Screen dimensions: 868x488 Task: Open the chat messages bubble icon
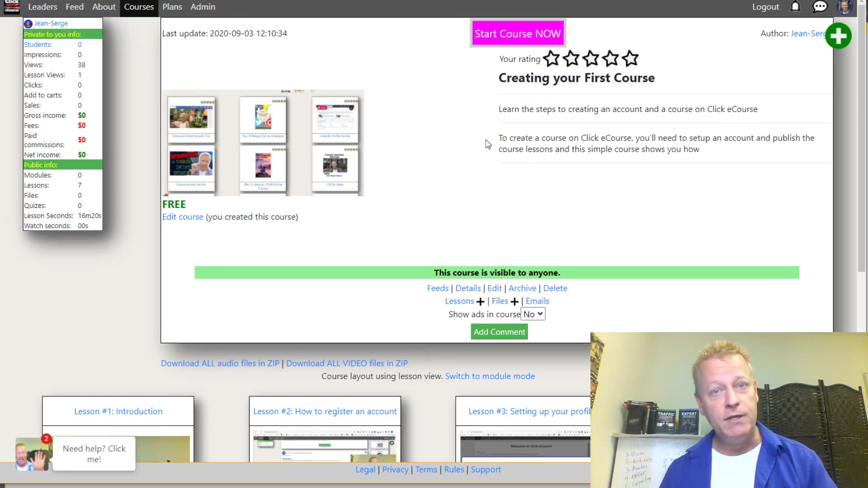click(x=820, y=7)
